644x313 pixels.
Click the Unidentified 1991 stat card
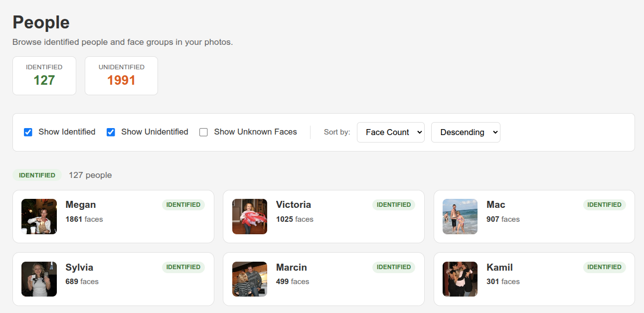tap(121, 75)
